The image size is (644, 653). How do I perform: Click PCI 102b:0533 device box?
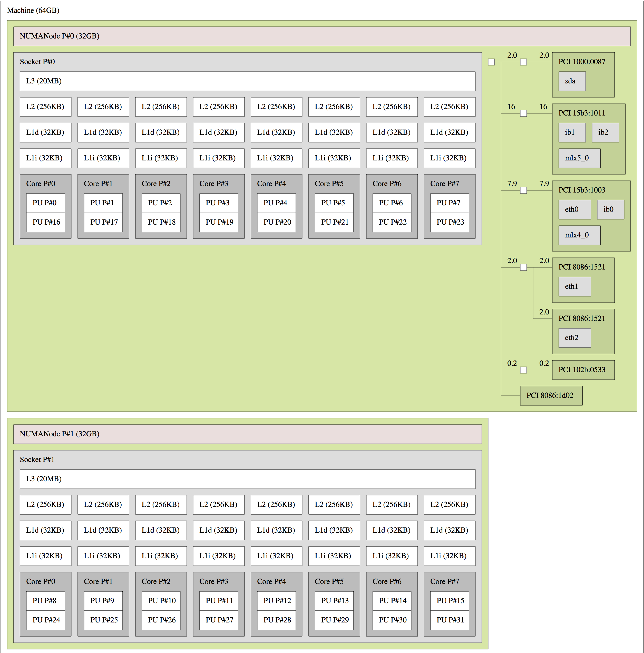[x=583, y=370]
